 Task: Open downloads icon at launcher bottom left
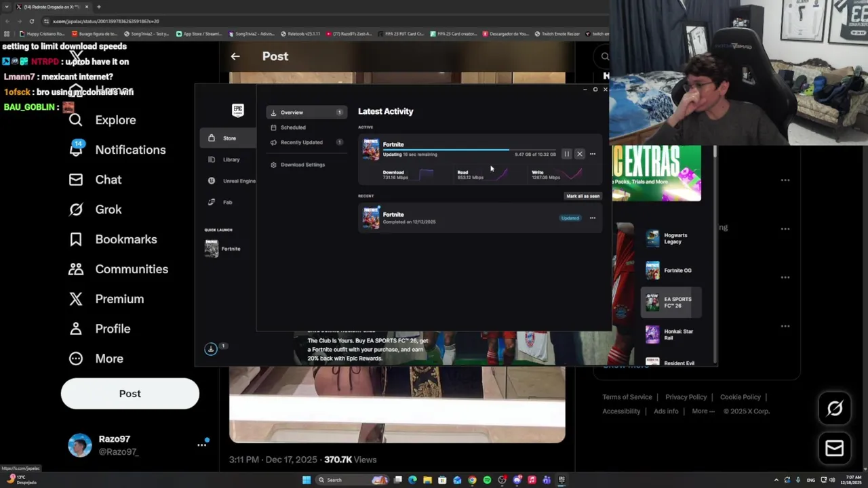point(211,349)
